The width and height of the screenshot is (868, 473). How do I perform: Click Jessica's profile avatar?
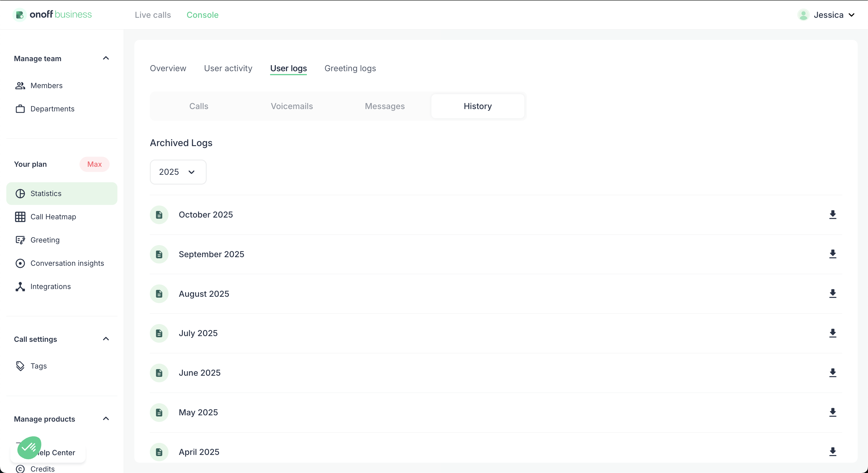[803, 15]
